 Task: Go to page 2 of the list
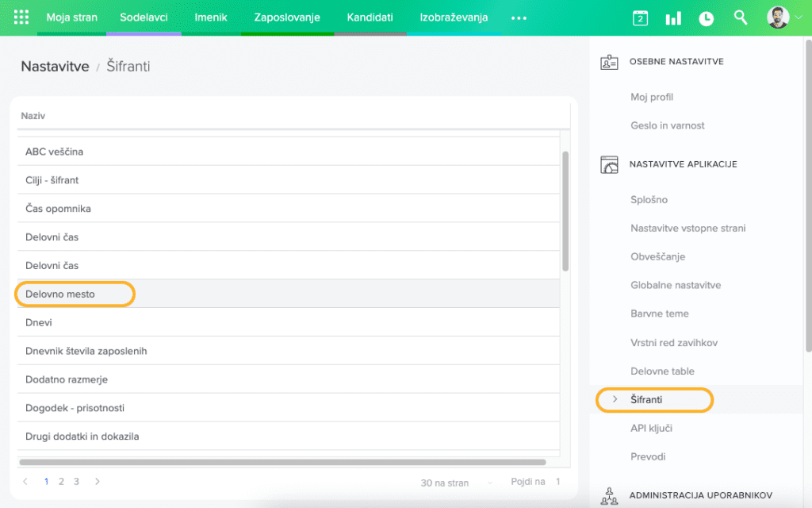click(61, 481)
